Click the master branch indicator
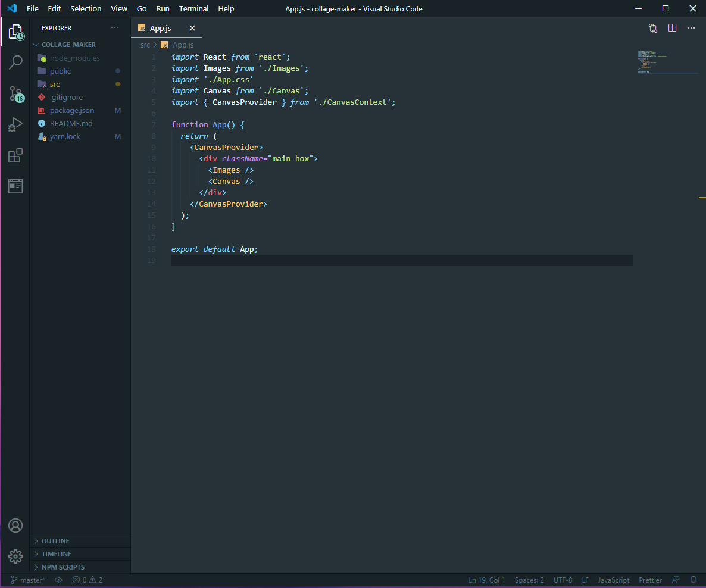Screen dimensions: 706x588 tap(28, 580)
